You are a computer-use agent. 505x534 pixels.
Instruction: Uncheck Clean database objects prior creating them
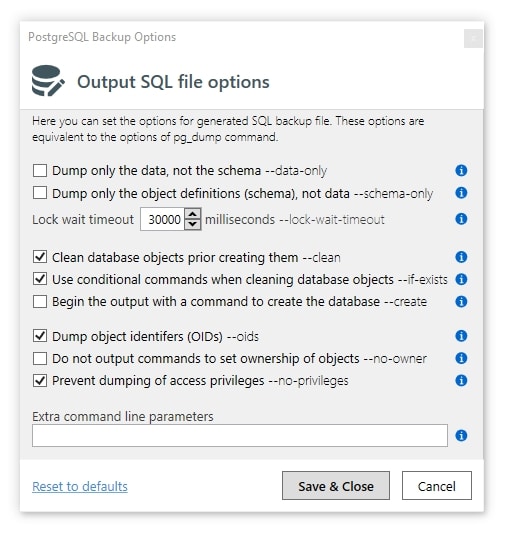click(x=40, y=257)
